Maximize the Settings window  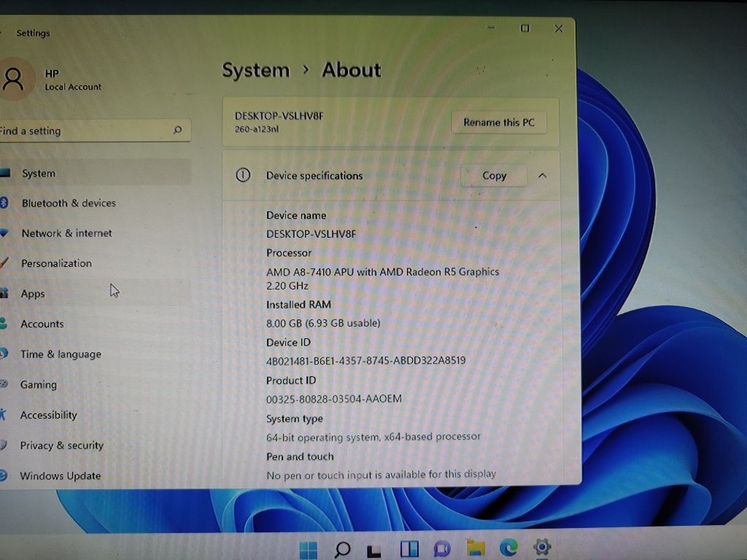[x=525, y=28]
